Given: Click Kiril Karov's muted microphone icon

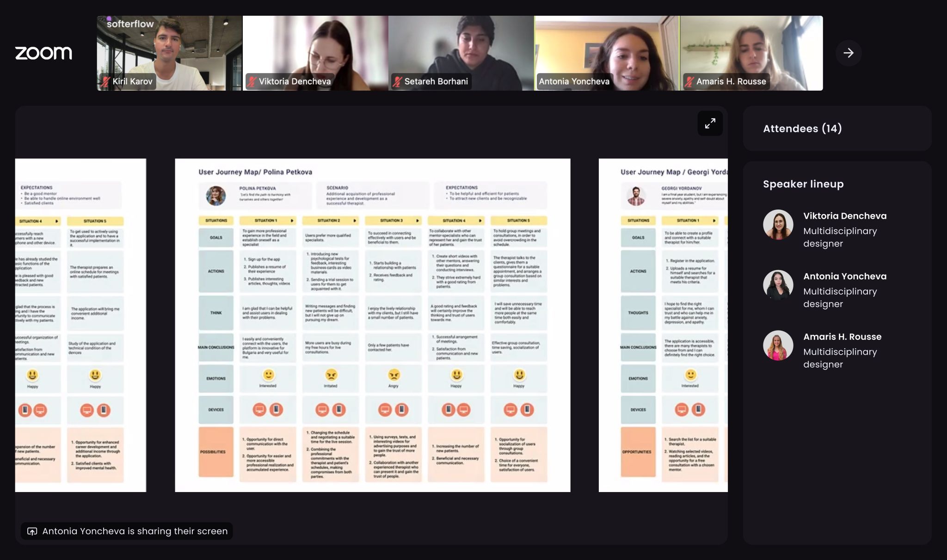Looking at the screenshot, I should coord(105,82).
